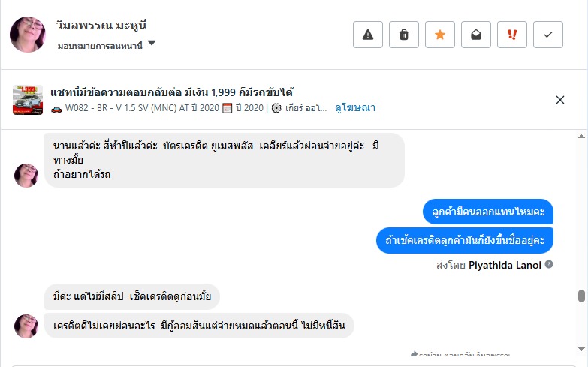
Task: Click the message bubble มีค่ะ แต่ไม่มีสลิป
Action: pyautogui.click(x=132, y=297)
